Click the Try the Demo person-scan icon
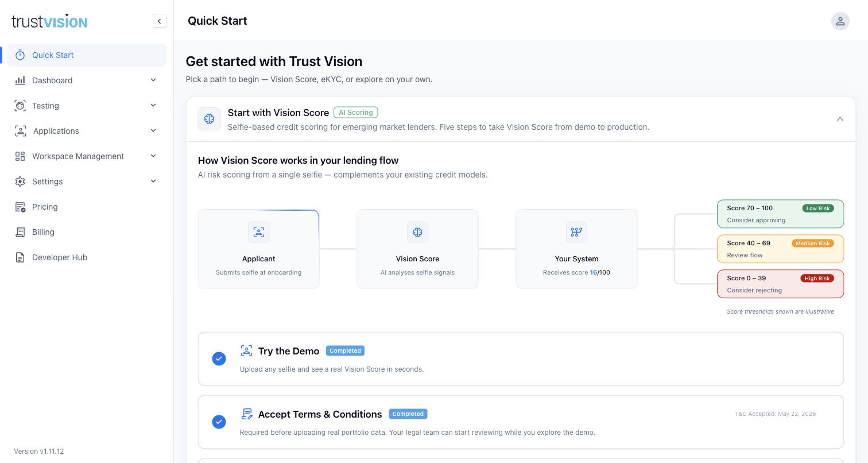The height and width of the screenshot is (463, 868). point(246,351)
